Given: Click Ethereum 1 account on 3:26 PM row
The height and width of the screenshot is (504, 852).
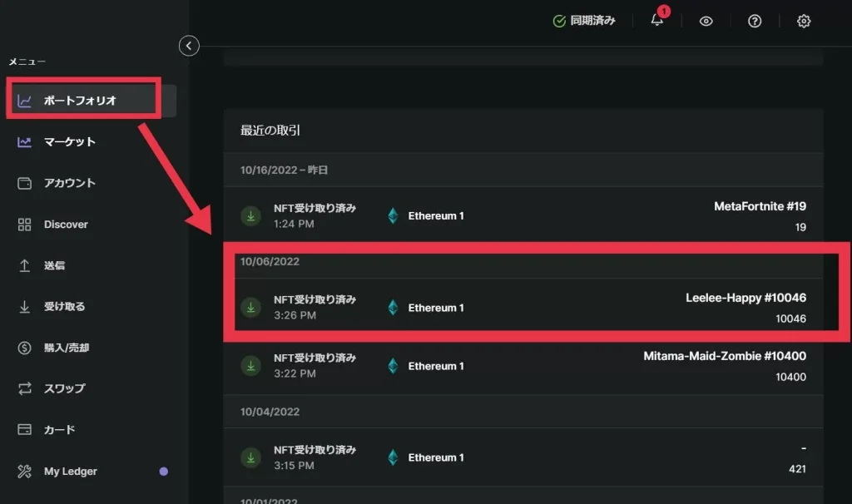Looking at the screenshot, I should pos(436,308).
